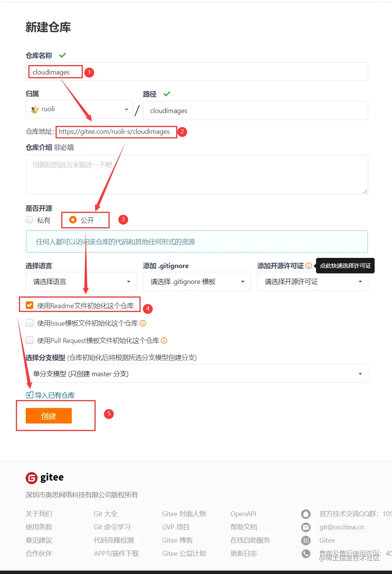Open the branch model dropdown
392x574 pixels.
point(197,374)
